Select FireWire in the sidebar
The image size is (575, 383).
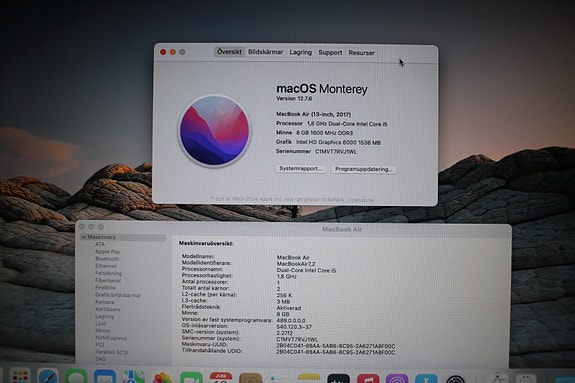point(105,288)
